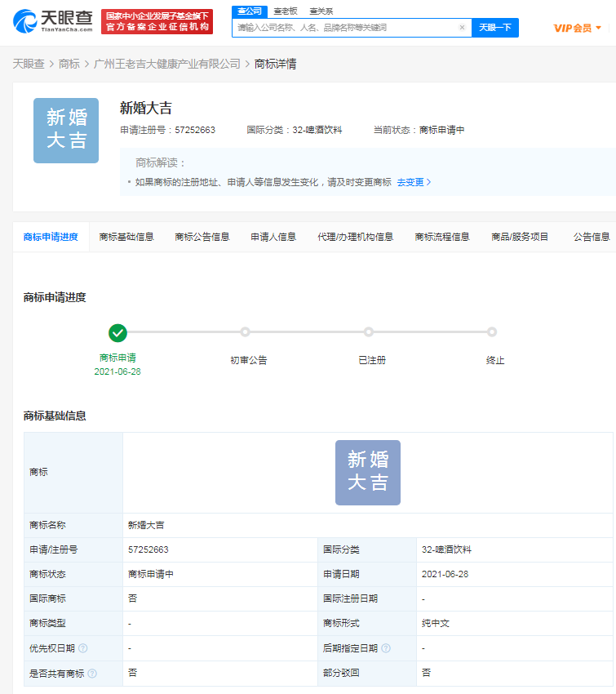Clear the search box with the X icon
Image resolution: width=616 pixels, height=694 pixels.
pos(462,28)
